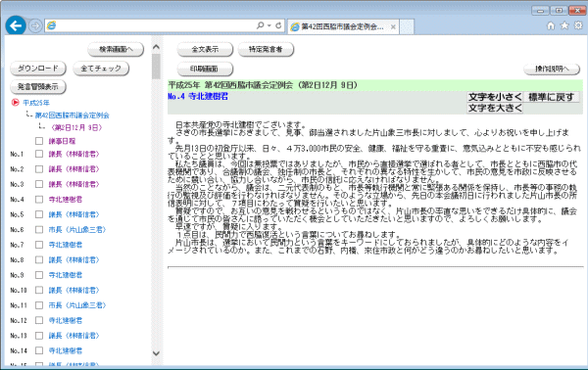588x370 pixels.
Task: Open the No.7 寺北建樹君 link
Action: 66,245
